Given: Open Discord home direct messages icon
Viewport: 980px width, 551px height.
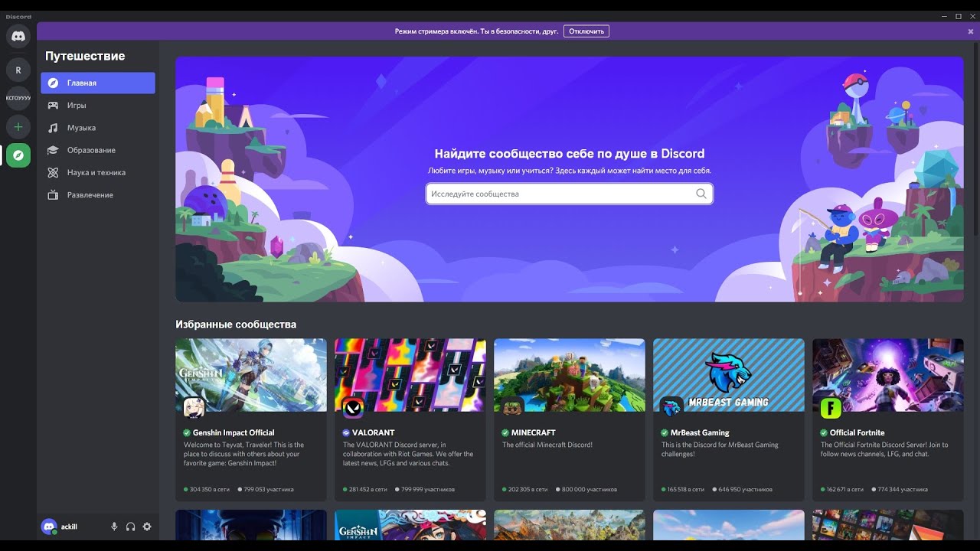Looking at the screenshot, I should point(18,36).
